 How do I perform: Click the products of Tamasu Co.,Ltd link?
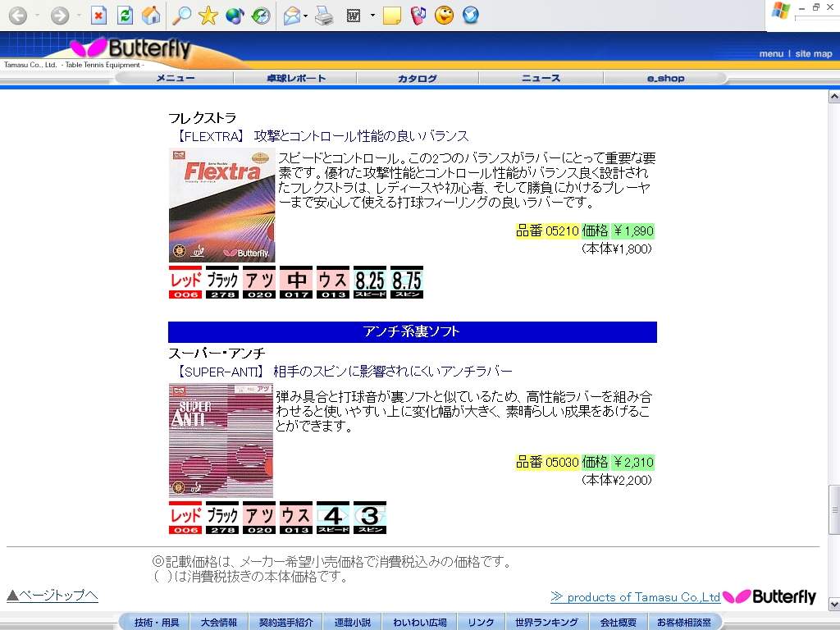(636, 597)
